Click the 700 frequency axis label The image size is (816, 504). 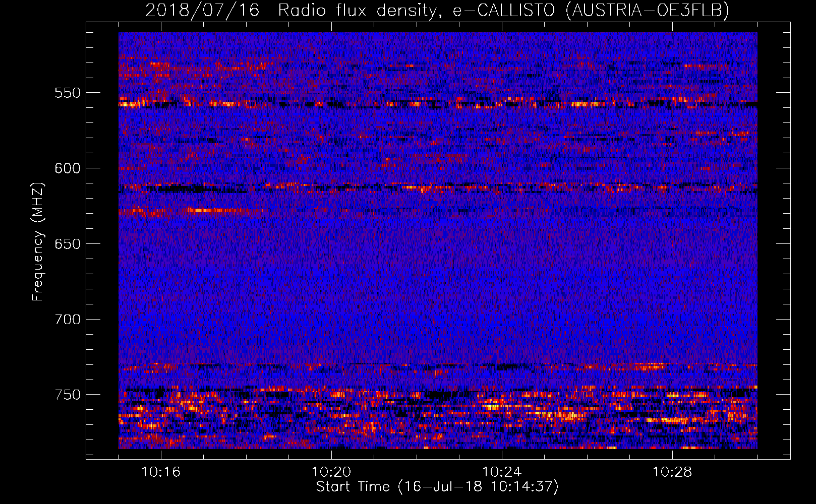pyautogui.click(x=68, y=320)
